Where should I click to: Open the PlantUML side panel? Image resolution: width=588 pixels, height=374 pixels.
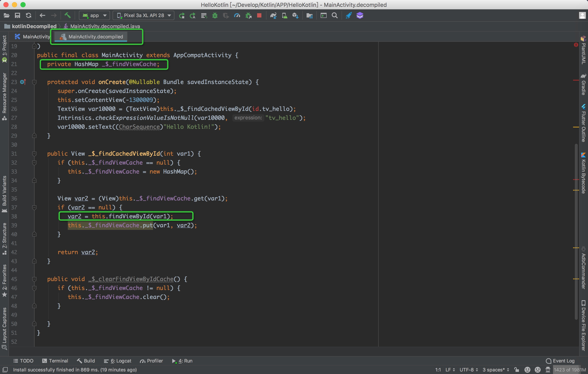pyautogui.click(x=583, y=50)
